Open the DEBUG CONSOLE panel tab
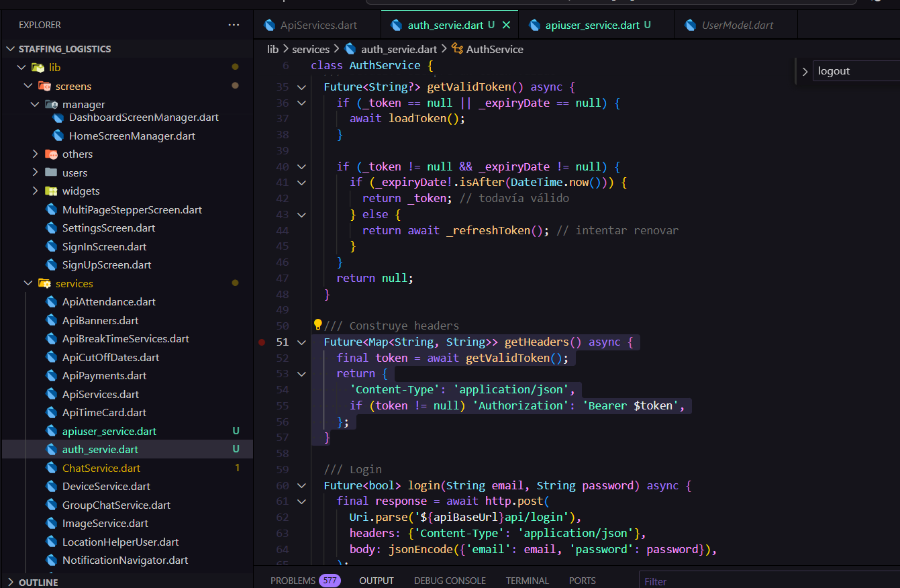This screenshot has height=588, width=900. click(x=450, y=581)
